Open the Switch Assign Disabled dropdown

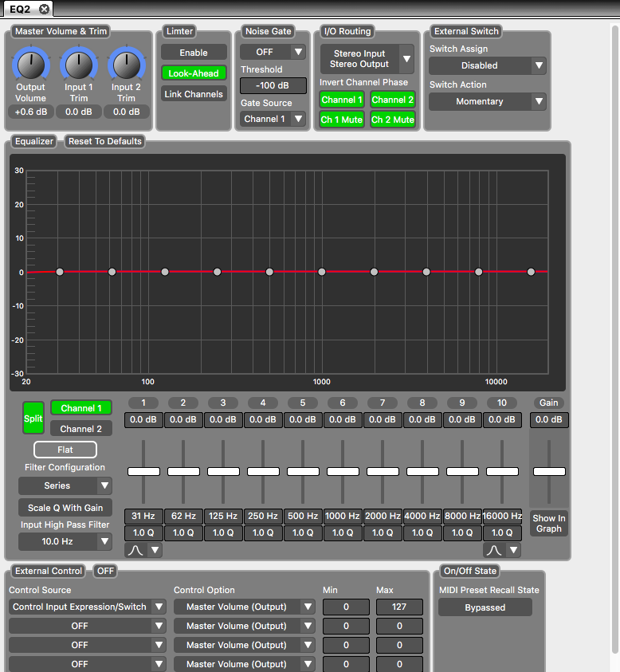click(x=487, y=65)
